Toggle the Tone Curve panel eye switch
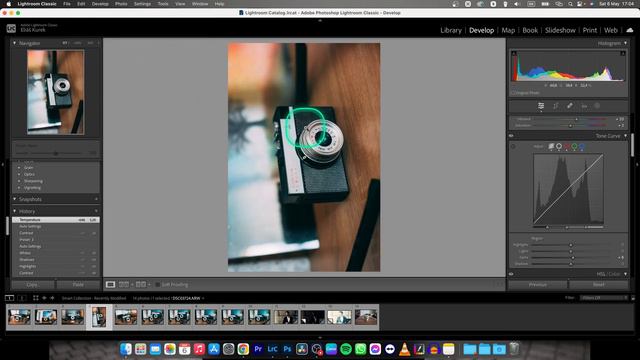This screenshot has width=640, height=360. tap(511, 136)
